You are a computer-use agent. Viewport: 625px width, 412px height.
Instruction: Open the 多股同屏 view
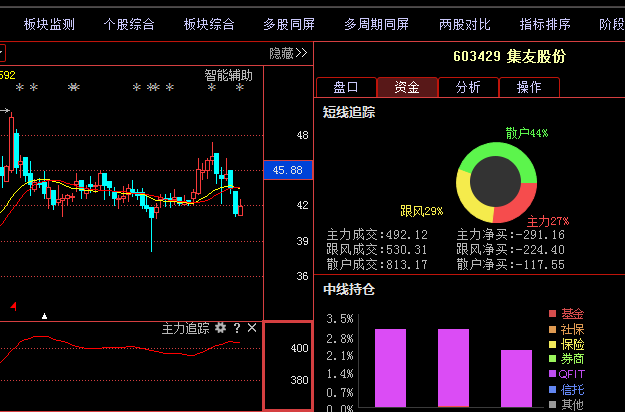pos(289,24)
